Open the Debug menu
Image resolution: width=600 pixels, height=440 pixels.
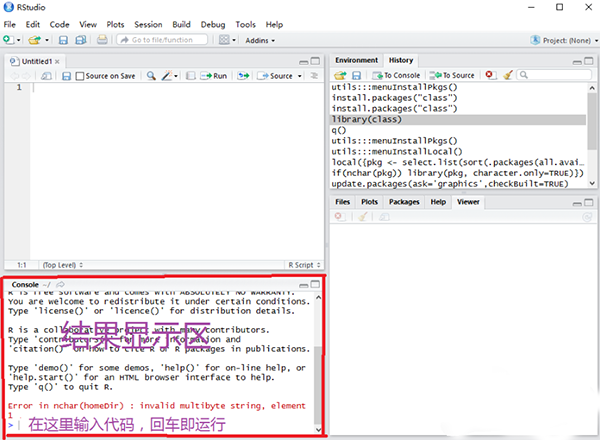pyautogui.click(x=213, y=24)
